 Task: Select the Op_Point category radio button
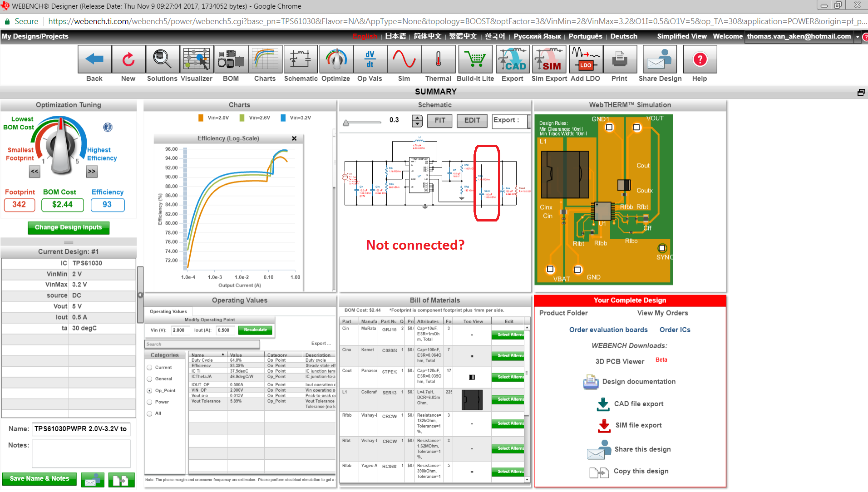click(149, 391)
